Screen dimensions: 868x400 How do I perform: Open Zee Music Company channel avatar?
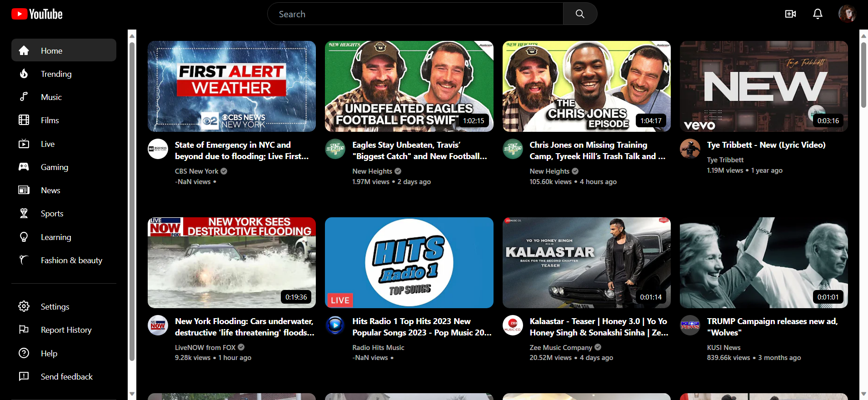513,325
